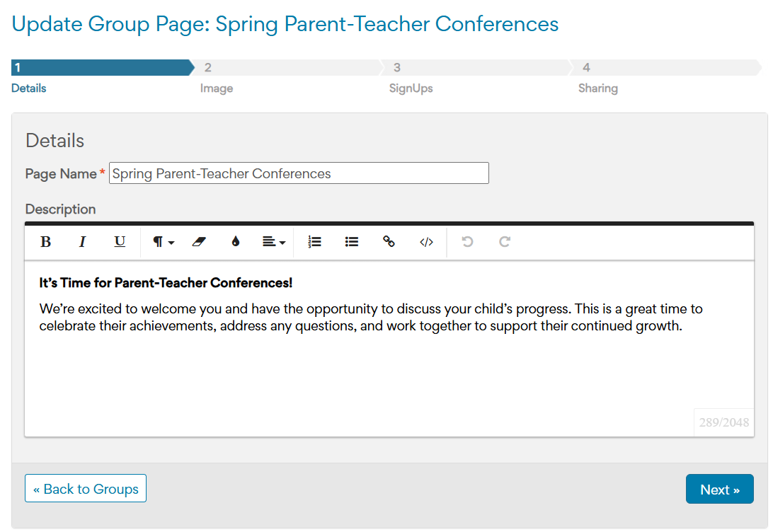Expand the text alignment dropdown
The height and width of the screenshot is (532, 773).
click(x=273, y=242)
